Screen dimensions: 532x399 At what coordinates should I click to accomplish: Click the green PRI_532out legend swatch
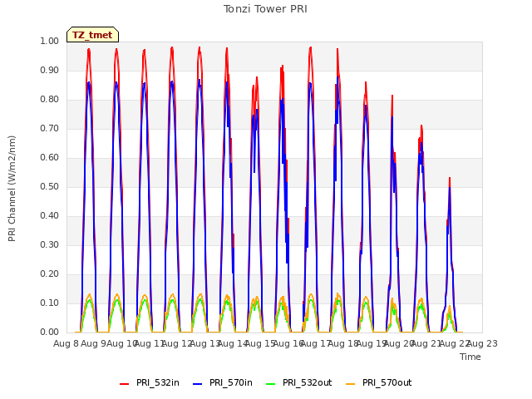tap(271, 383)
